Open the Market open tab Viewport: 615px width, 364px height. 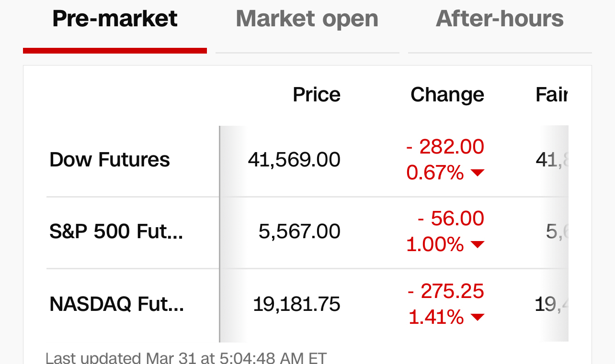click(307, 19)
